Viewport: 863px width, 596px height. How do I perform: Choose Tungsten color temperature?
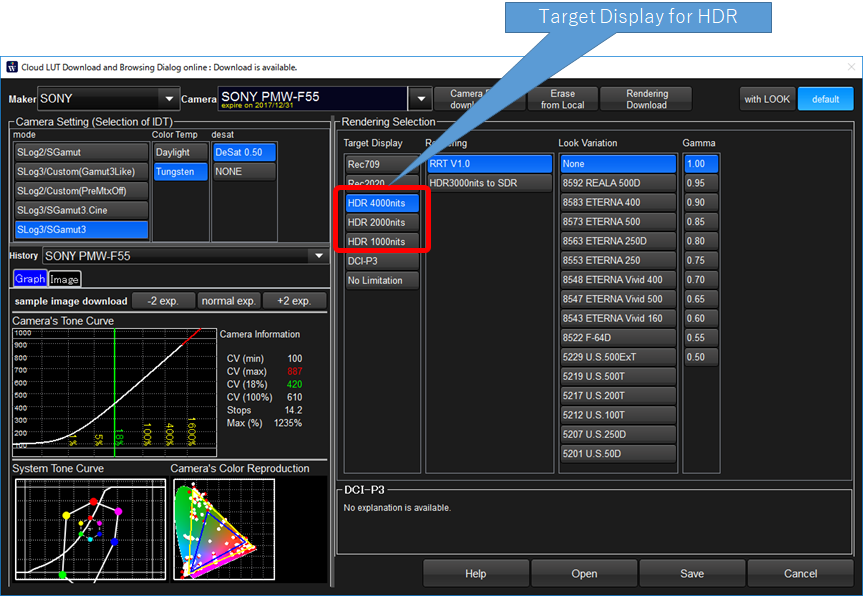(x=181, y=172)
